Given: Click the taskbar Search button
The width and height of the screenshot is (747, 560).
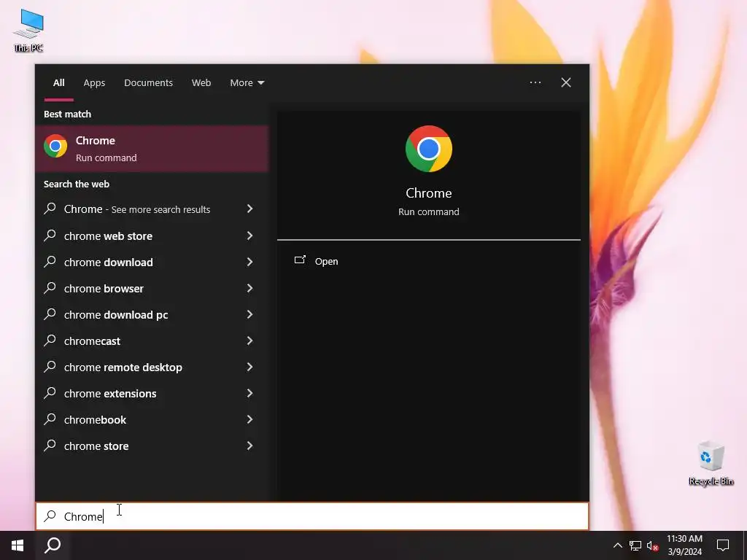Looking at the screenshot, I should tap(53, 545).
